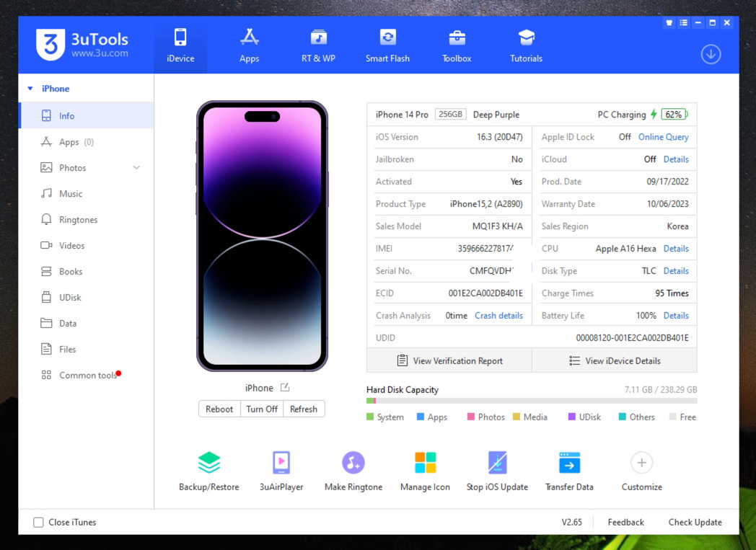Open the list menu icon in title bar
The image size is (756, 550).
pos(684,22)
